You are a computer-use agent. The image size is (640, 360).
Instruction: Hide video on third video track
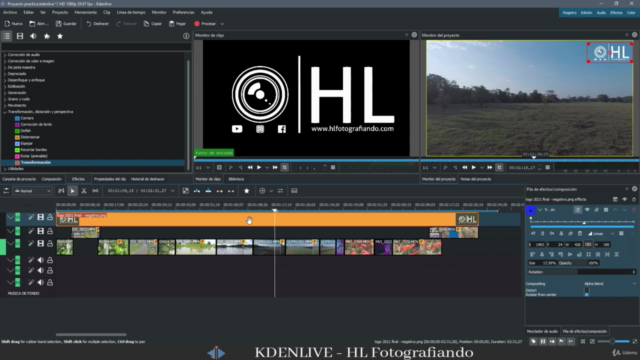[x=40, y=243]
